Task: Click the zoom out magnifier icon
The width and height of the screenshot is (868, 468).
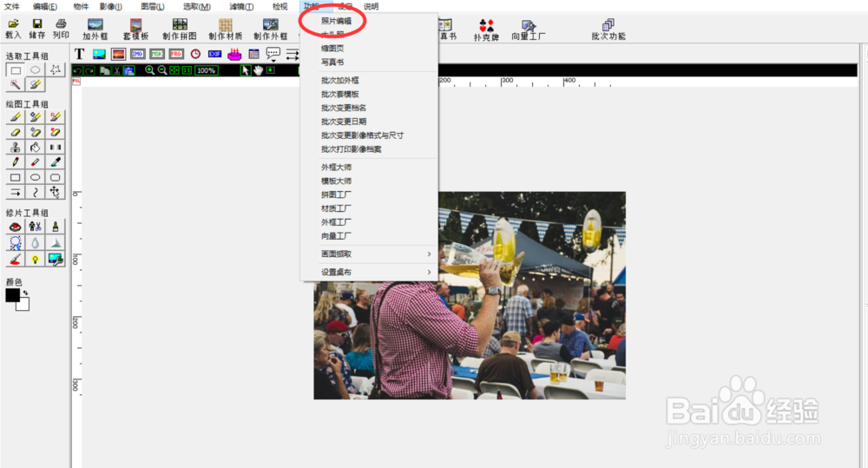Action: click(x=161, y=70)
